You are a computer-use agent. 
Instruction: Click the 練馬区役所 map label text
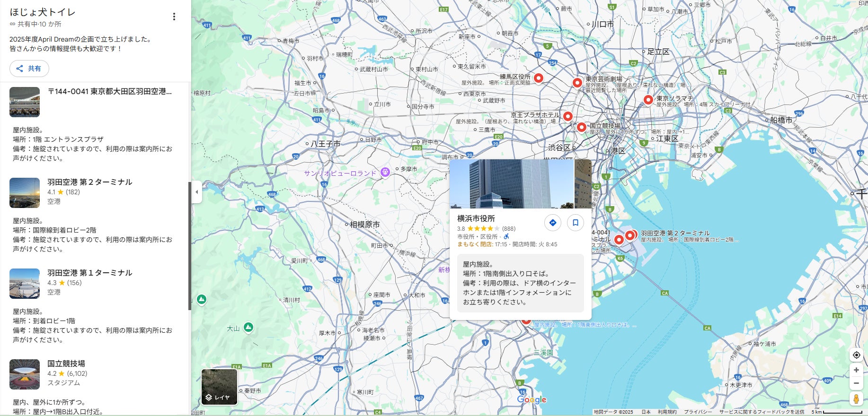pyautogui.click(x=515, y=77)
